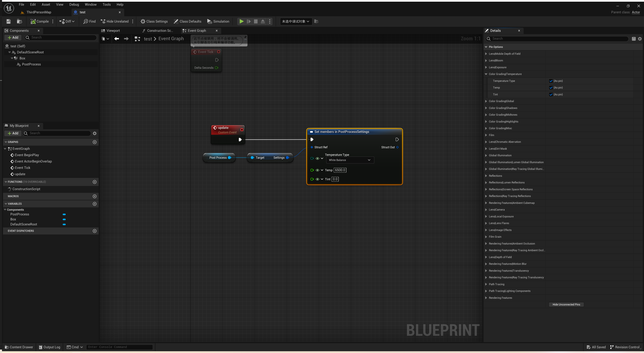Viewport: 644px width, 353px height.
Task: Open the White Balance temperature type dropdown
Action: (x=350, y=160)
